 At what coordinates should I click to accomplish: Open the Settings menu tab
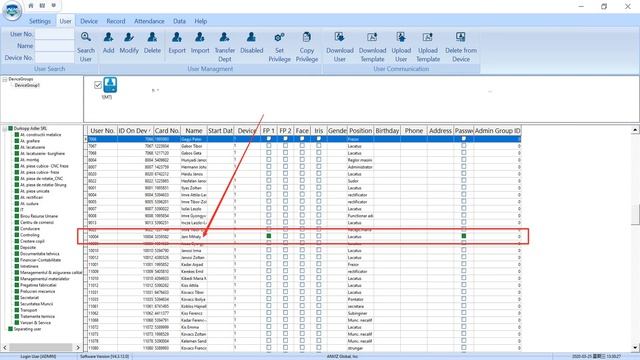40,21
